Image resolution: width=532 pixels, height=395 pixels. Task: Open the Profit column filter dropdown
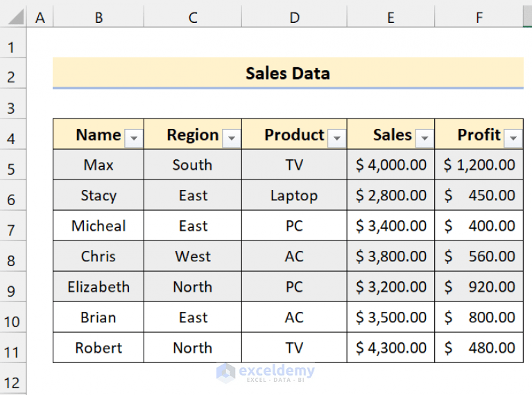tap(513, 138)
